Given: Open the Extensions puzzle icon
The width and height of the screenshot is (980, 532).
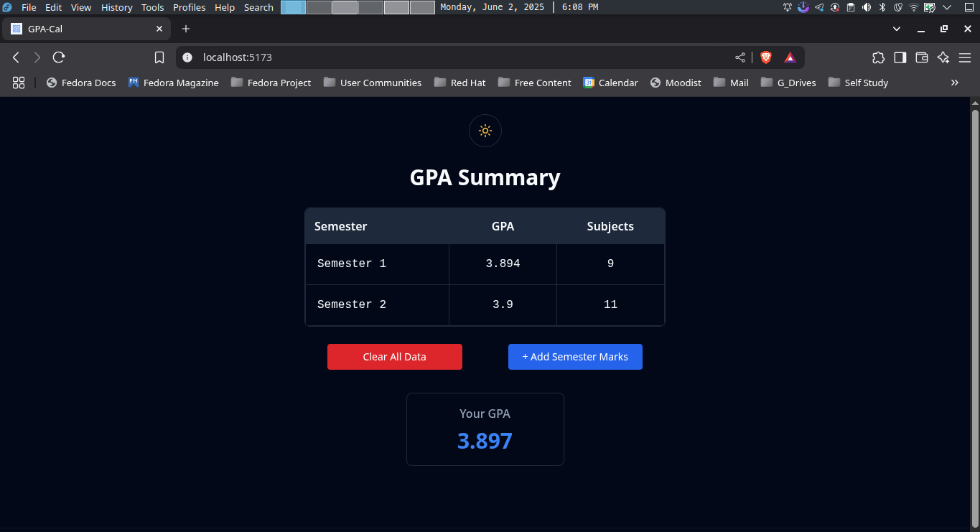Looking at the screenshot, I should (x=879, y=57).
